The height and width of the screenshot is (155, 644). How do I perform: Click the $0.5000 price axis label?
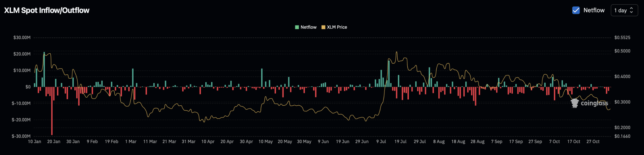click(622, 51)
